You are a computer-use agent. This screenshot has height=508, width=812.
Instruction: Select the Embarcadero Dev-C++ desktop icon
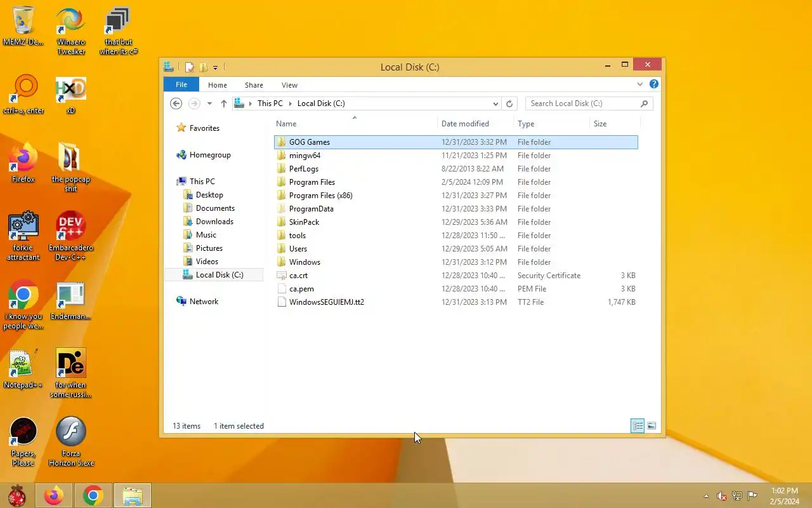pos(71,236)
